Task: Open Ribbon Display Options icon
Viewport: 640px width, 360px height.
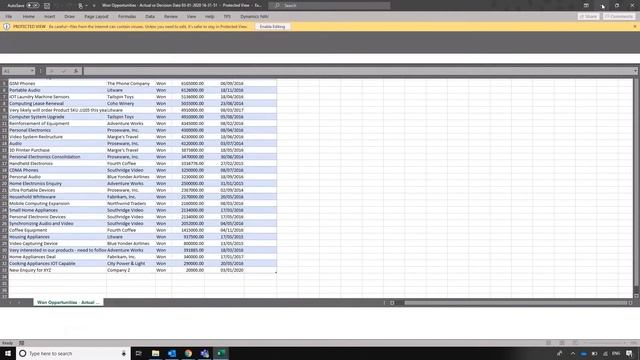Action: (586, 5)
